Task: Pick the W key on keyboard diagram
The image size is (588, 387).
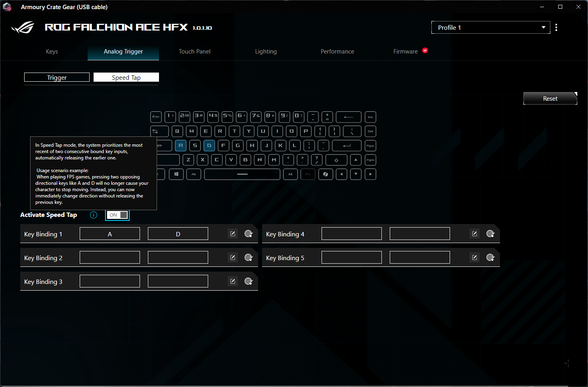Action: tap(192, 131)
